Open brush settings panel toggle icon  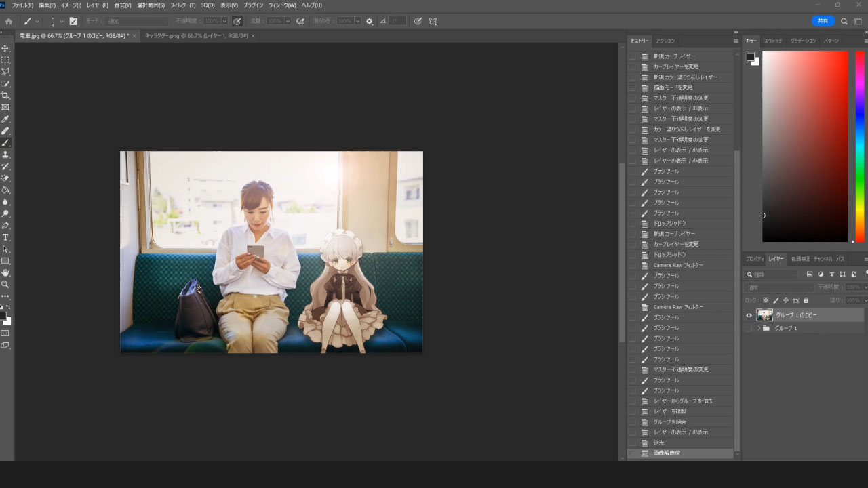73,21
